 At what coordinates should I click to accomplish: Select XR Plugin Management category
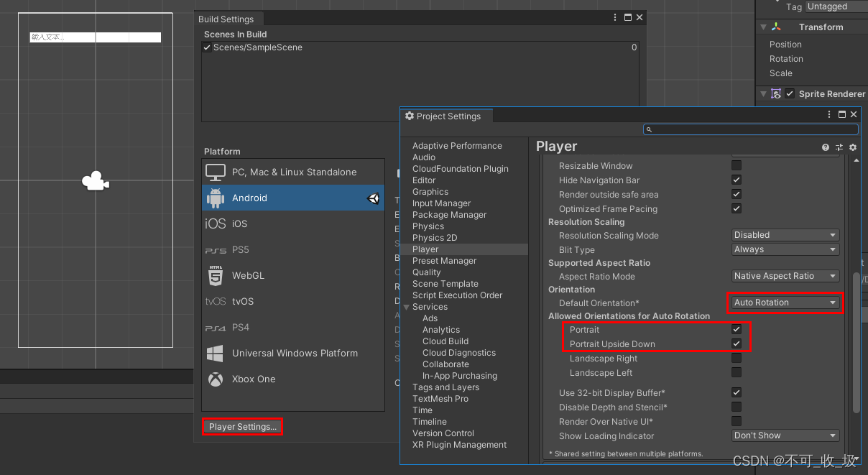coord(460,445)
